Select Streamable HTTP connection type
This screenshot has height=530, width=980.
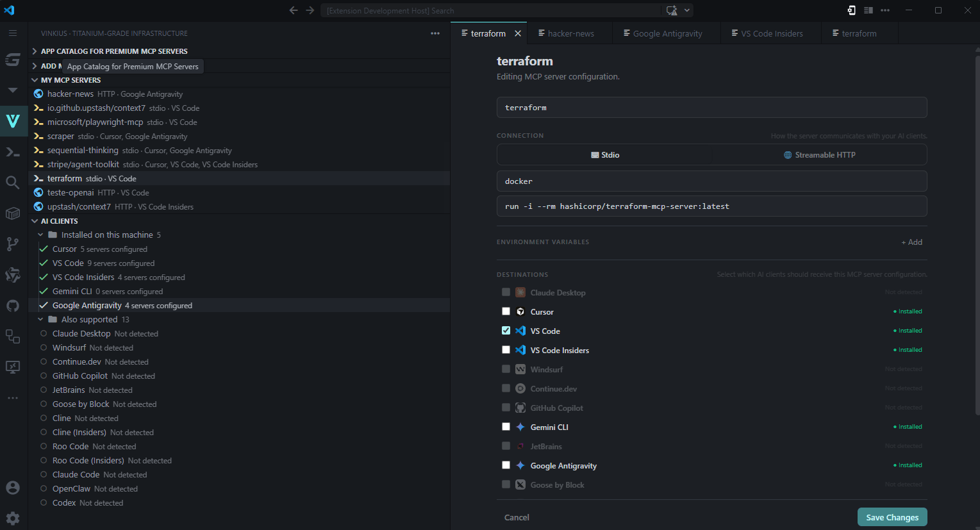click(x=819, y=155)
